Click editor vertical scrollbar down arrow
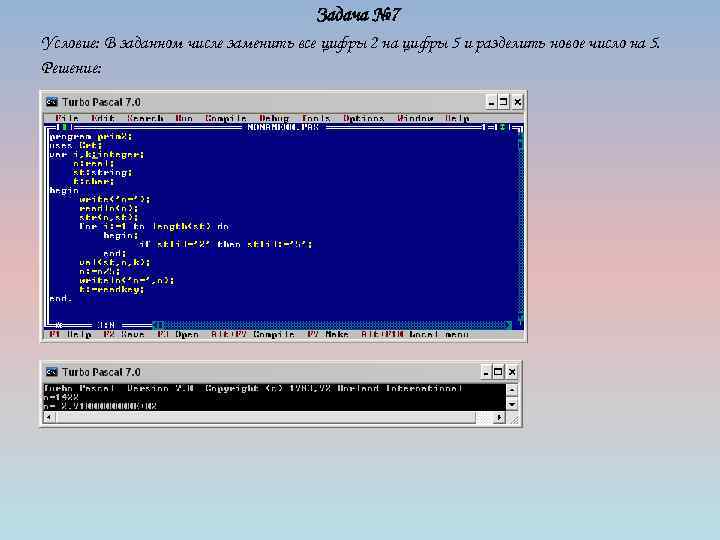The image size is (720, 540). (521, 317)
